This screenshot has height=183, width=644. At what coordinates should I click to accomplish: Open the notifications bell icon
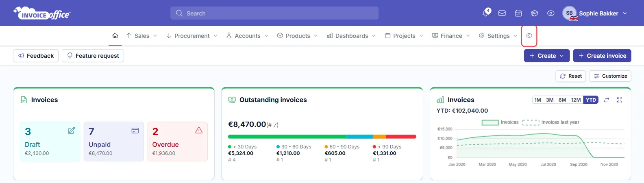pos(486,13)
